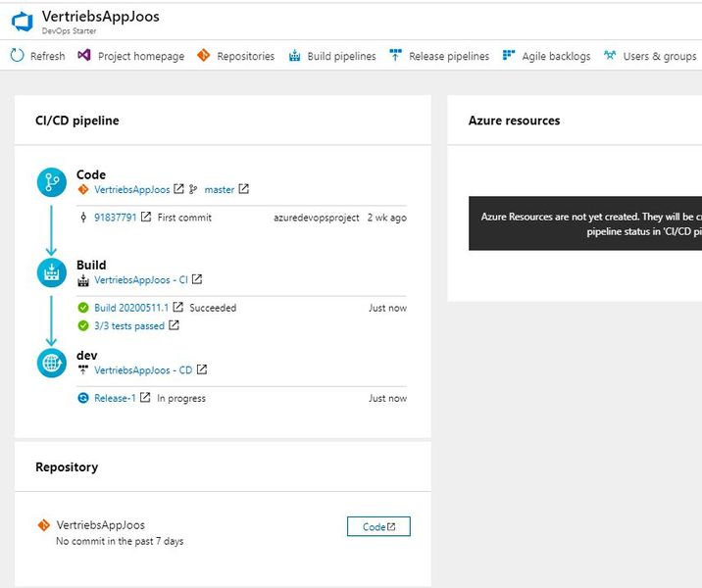Click the 2 wk ago timestamp
The height and width of the screenshot is (588, 702).
coord(387,218)
